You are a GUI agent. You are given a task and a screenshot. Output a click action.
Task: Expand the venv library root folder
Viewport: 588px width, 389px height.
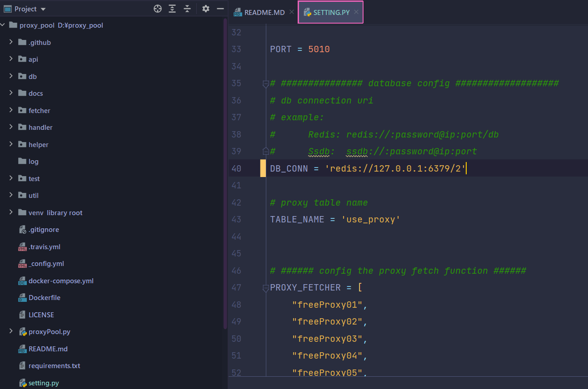tap(11, 212)
